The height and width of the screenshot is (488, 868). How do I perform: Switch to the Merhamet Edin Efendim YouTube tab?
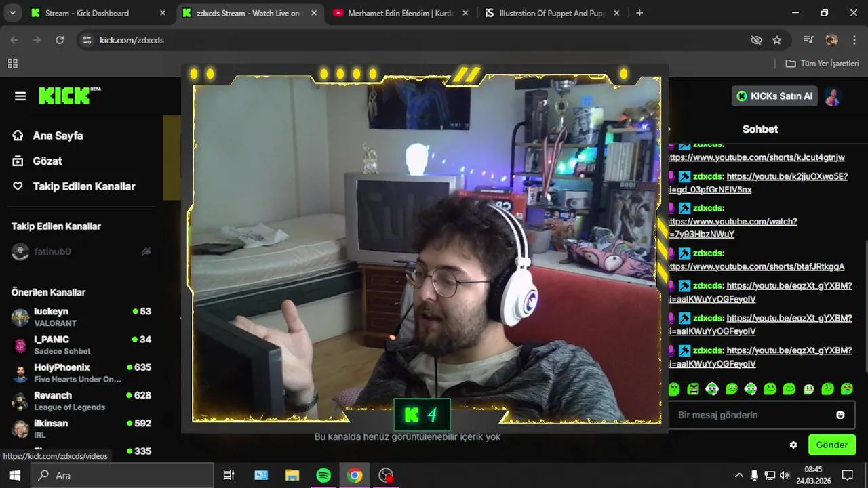point(401,13)
